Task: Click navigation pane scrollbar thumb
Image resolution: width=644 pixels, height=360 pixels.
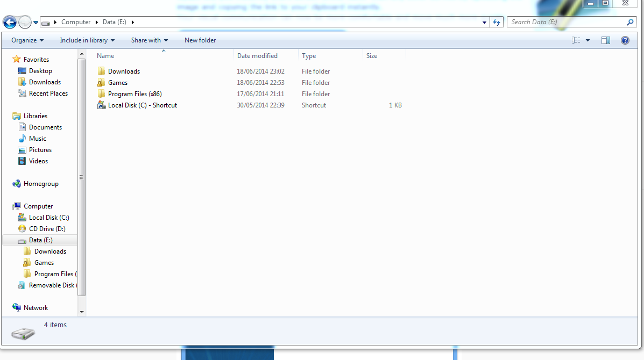Action: (x=81, y=177)
